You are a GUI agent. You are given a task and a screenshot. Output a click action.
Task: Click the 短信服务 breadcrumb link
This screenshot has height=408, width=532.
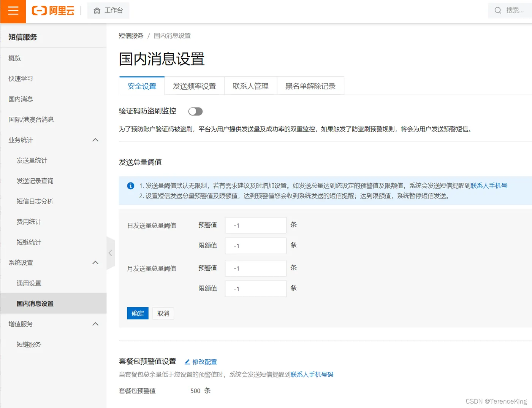131,36
